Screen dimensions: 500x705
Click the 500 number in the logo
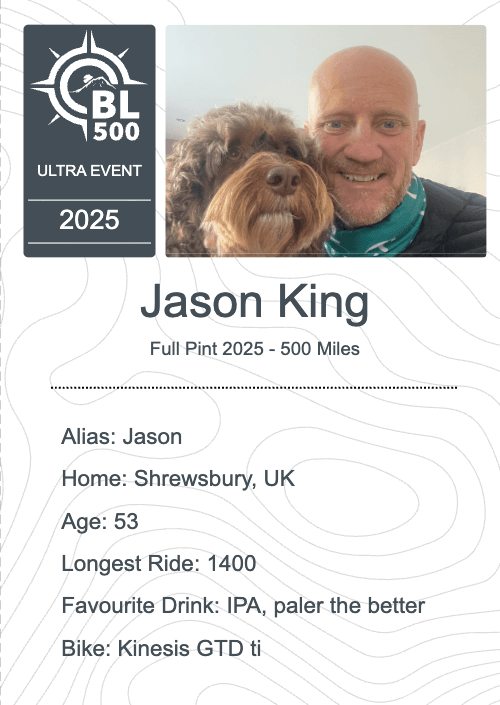tap(116, 132)
